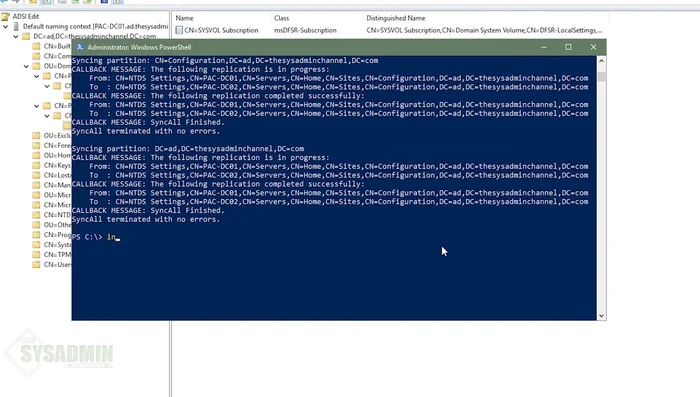Click the CN=Man folder icon

(x=37, y=185)
